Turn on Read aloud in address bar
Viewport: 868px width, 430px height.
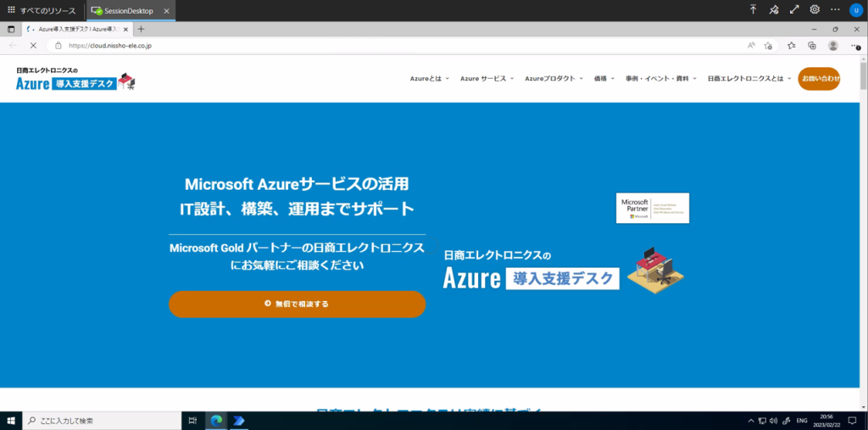coord(751,46)
